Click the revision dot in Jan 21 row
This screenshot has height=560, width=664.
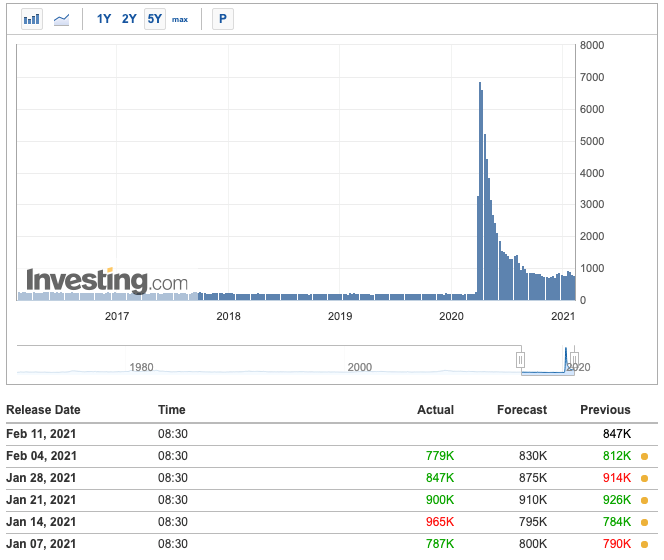click(x=645, y=501)
